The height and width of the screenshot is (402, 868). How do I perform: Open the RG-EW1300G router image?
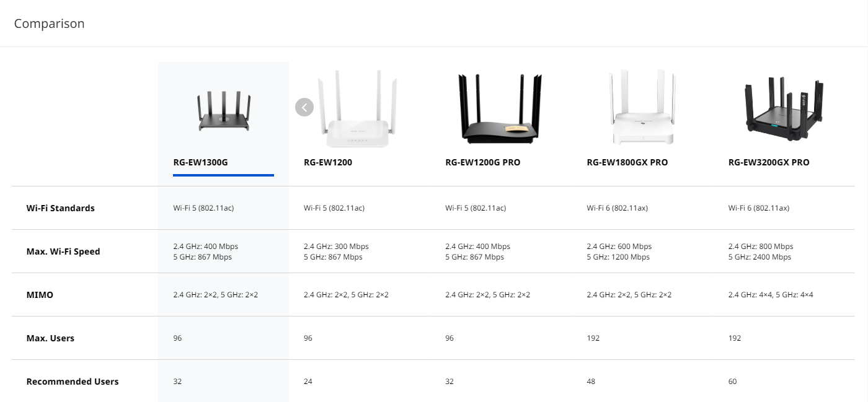click(x=223, y=111)
